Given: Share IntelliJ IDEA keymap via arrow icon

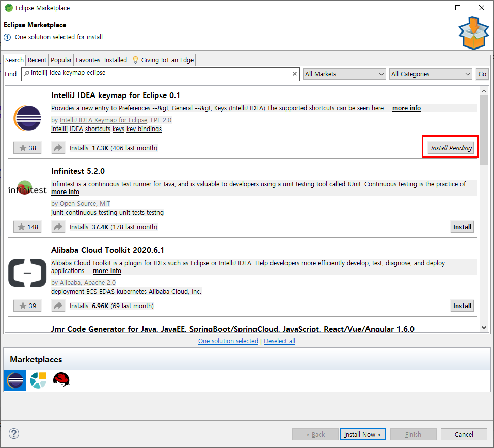Looking at the screenshot, I should click(x=58, y=148).
